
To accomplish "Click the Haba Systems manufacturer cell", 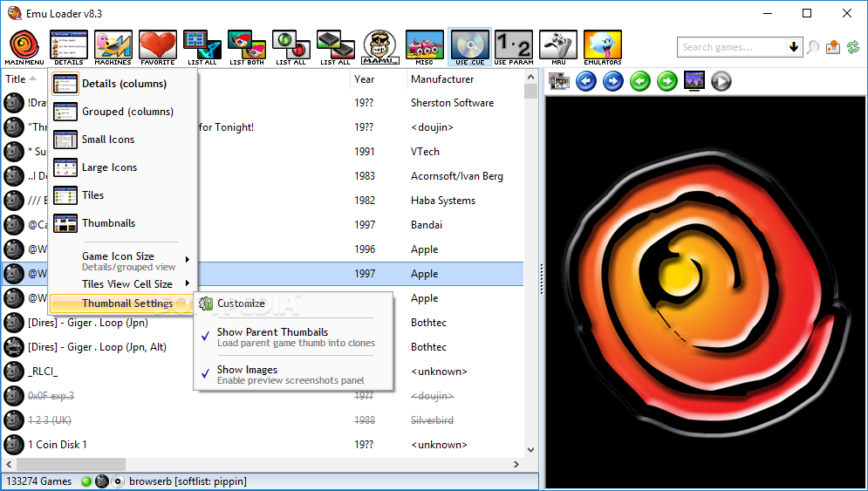I will coord(443,201).
